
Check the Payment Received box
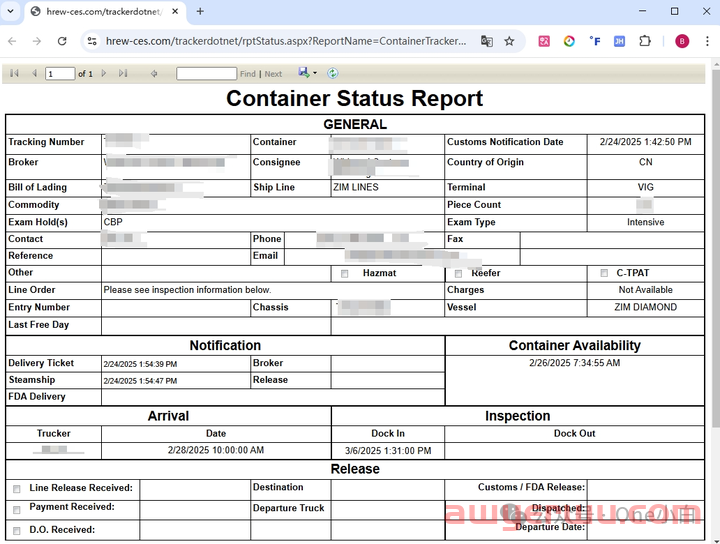pos(17,510)
